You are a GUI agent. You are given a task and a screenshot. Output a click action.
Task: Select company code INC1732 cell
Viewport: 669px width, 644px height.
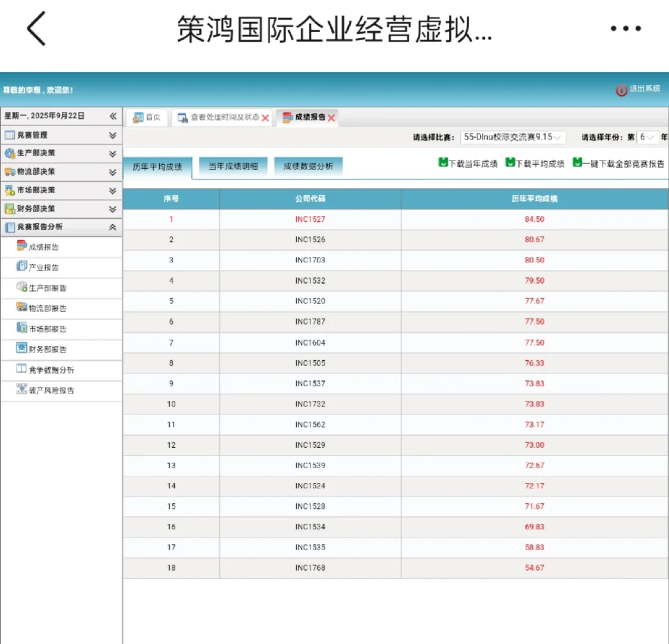(x=310, y=404)
